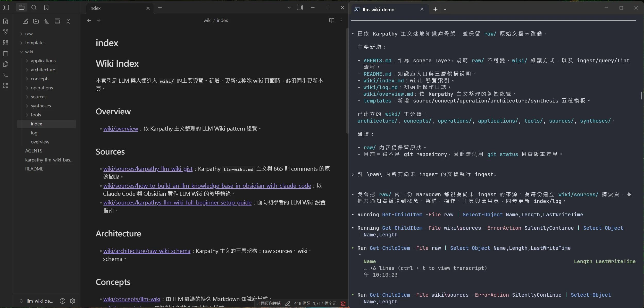The image size is (644, 308).
Task: Open the bookmarks pane icon
Action: (46, 7)
